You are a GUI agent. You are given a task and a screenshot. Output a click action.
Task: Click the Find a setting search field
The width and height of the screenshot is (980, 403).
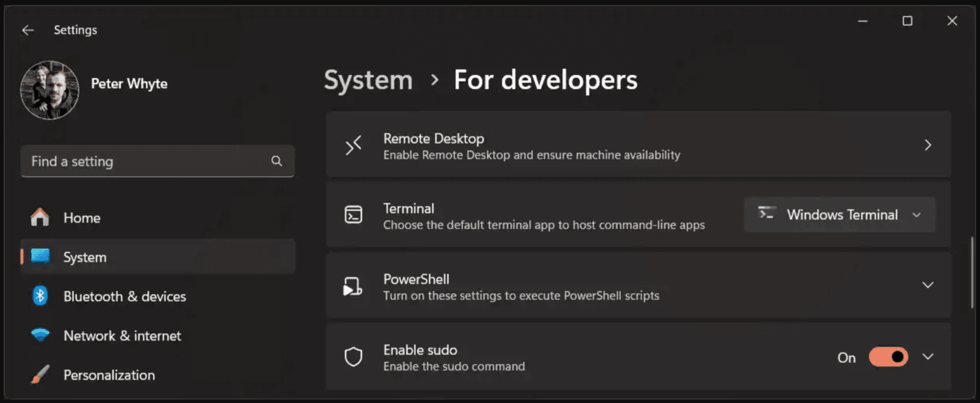point(158,161)
